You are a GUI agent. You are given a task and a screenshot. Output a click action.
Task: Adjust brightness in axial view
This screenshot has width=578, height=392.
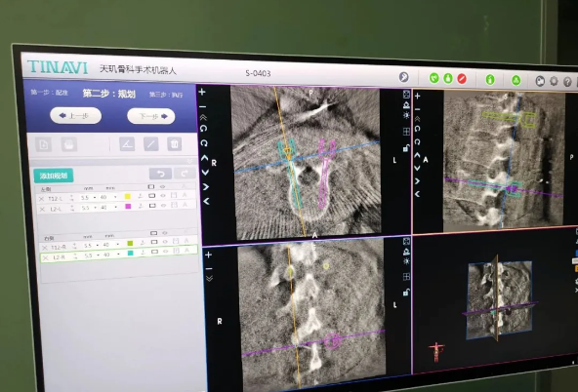tap(406, 115)
